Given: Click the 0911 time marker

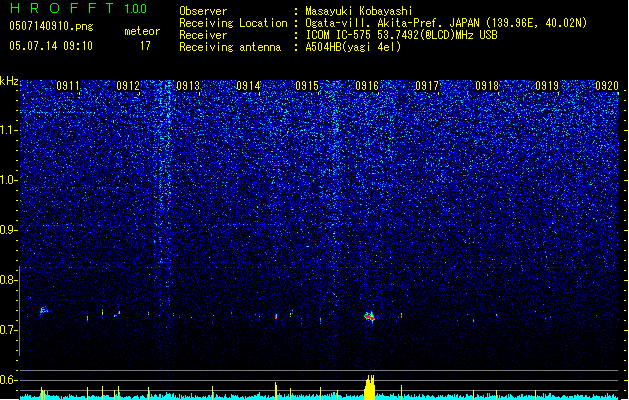Looking at the screenshot, I should pos(68,86).
